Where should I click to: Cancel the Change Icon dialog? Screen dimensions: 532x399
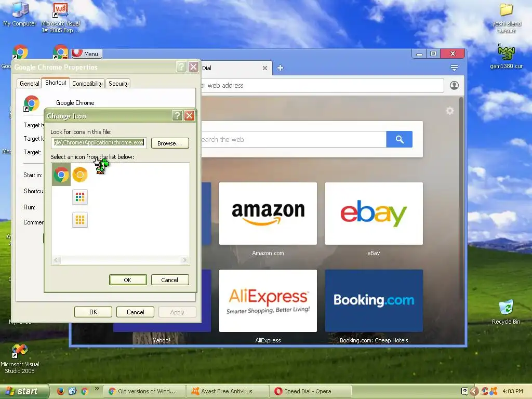170,280
